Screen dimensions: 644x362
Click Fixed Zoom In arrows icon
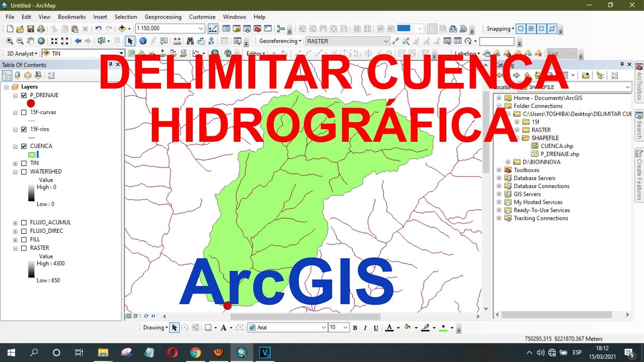point(54,41)
